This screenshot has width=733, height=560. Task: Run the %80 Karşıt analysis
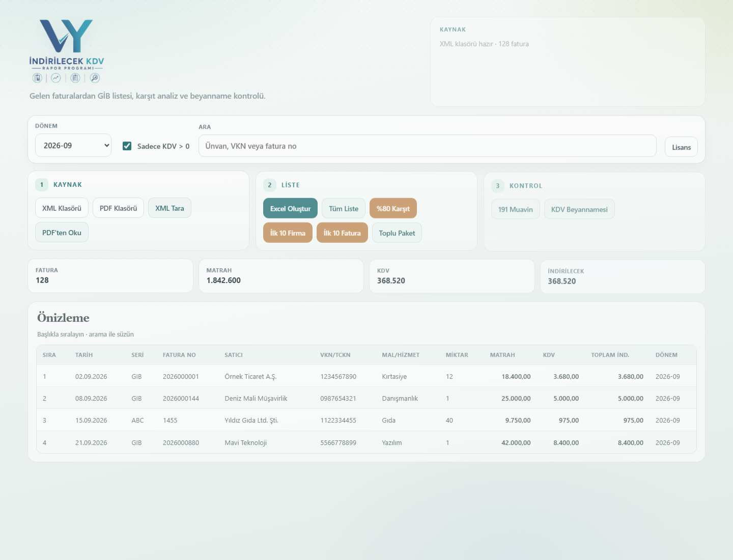(x=393, y=209)
